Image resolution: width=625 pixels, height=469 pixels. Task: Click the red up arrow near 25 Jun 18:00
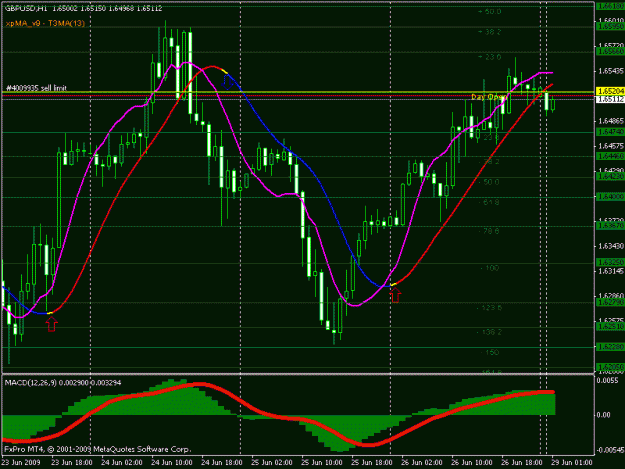395,295
